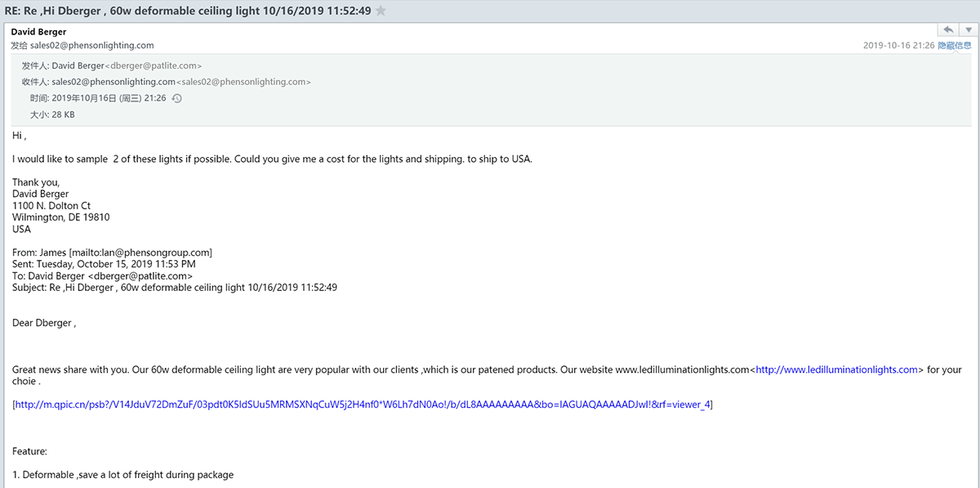Star this email next to the subject

point(381,11)
